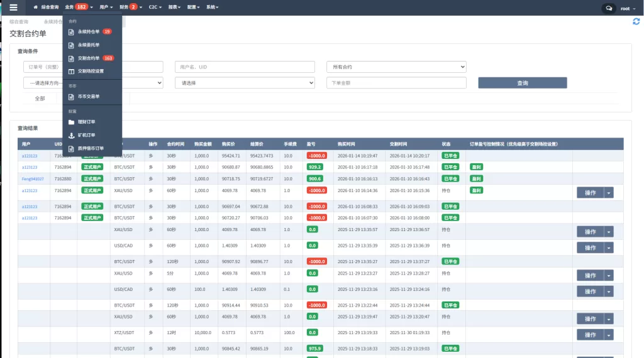Click the 下单金额 input field
644x358 pixels.
tap(396, 83)
